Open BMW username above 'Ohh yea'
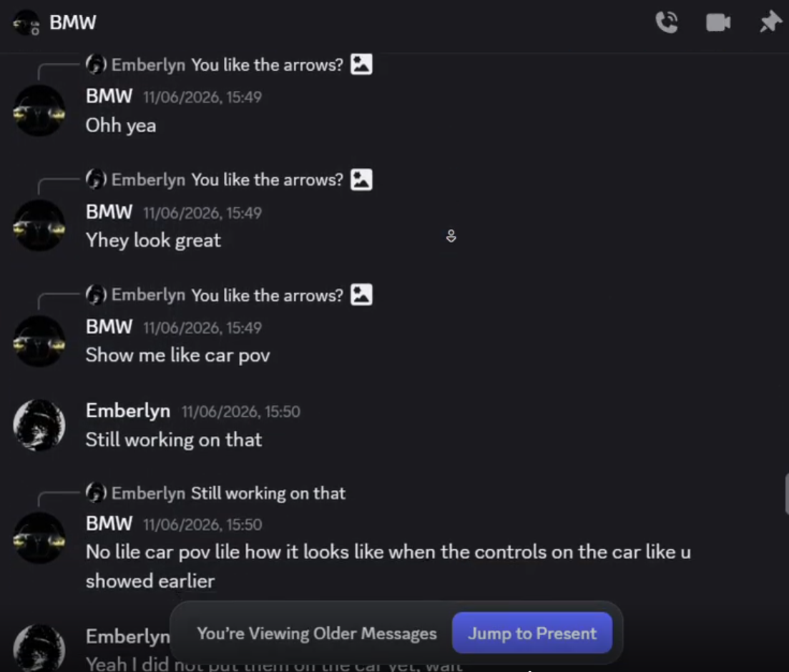Screen dimensions: 789x672 coord(109,96)
